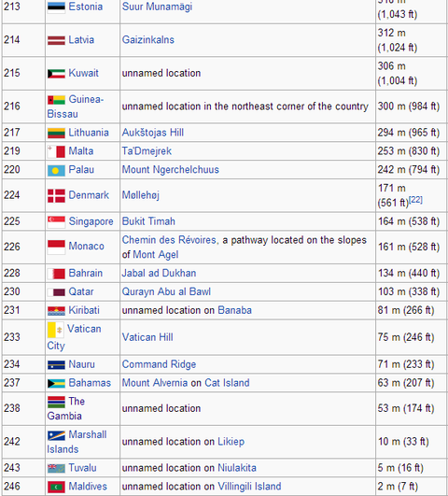This screenshot has height=496, width=448.
Task: Open the Guinea-Bissau country link
Action: click(x=76, y=106)
